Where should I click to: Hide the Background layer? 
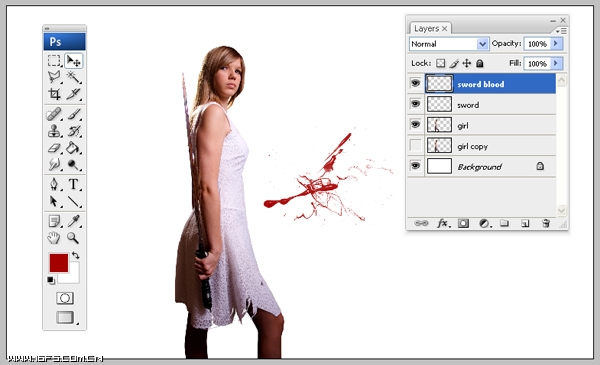tap(416, 166)
